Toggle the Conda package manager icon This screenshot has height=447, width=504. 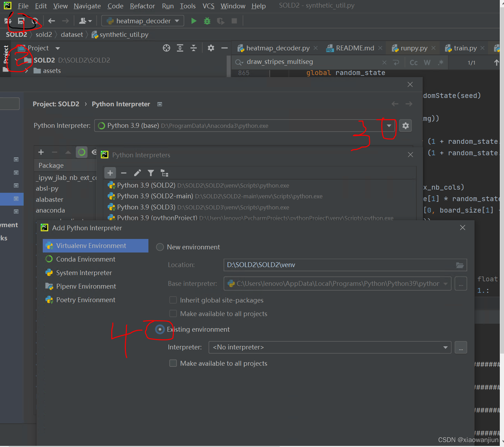(x=82, y=152)
